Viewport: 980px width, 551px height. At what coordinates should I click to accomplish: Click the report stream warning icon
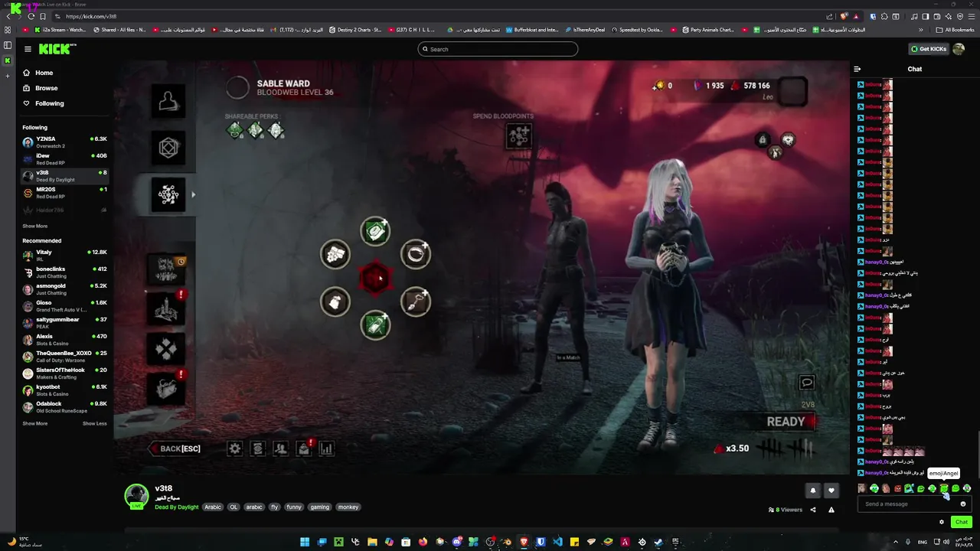tap(831, 510)
